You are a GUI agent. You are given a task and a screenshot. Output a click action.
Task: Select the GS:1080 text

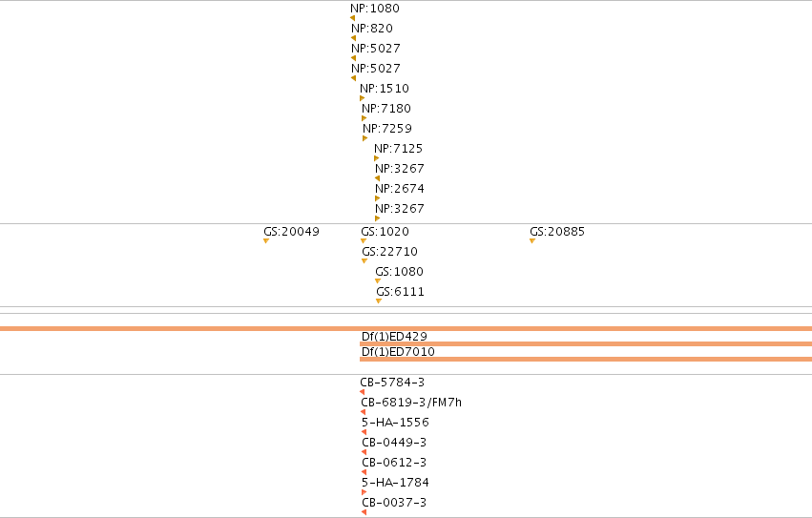click(x=399, y=272)
